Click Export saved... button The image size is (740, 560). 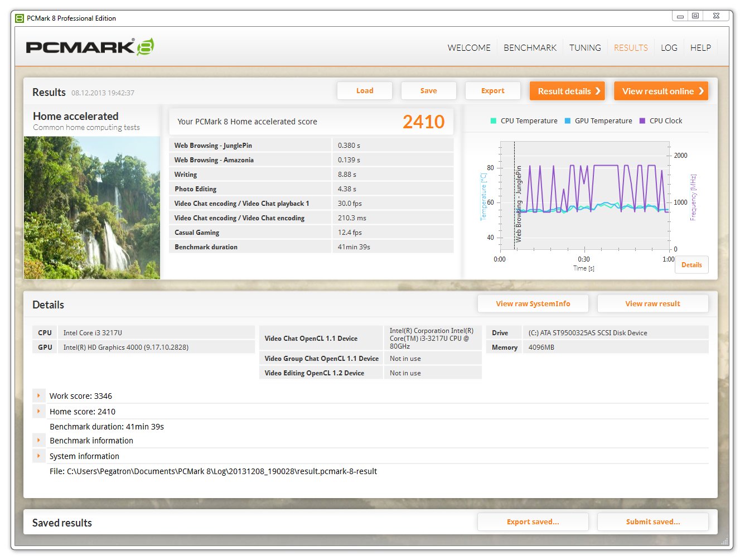coord(533,522)
